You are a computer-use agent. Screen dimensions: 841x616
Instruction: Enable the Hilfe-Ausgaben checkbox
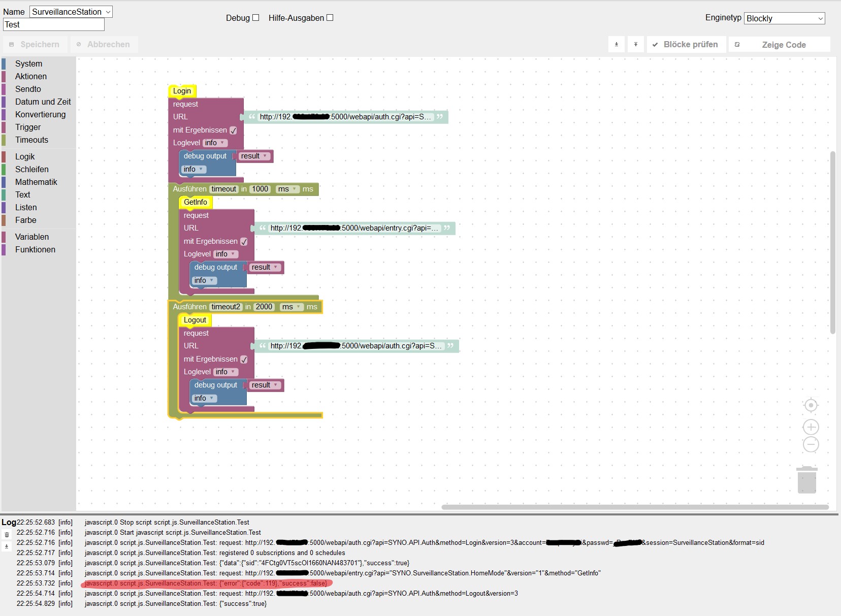click(x=330, y=18)
